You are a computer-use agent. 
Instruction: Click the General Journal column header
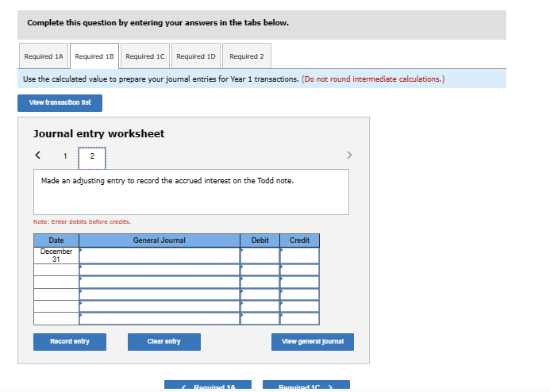coord(160,240)
